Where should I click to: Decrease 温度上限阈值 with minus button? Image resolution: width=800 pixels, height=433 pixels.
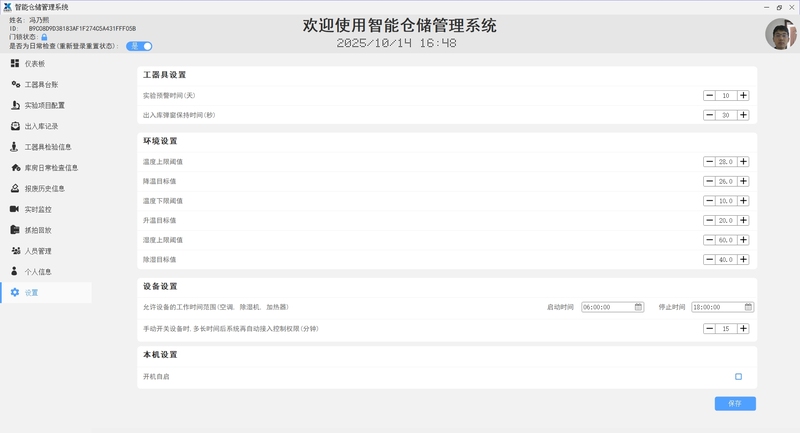click(709, 162)
